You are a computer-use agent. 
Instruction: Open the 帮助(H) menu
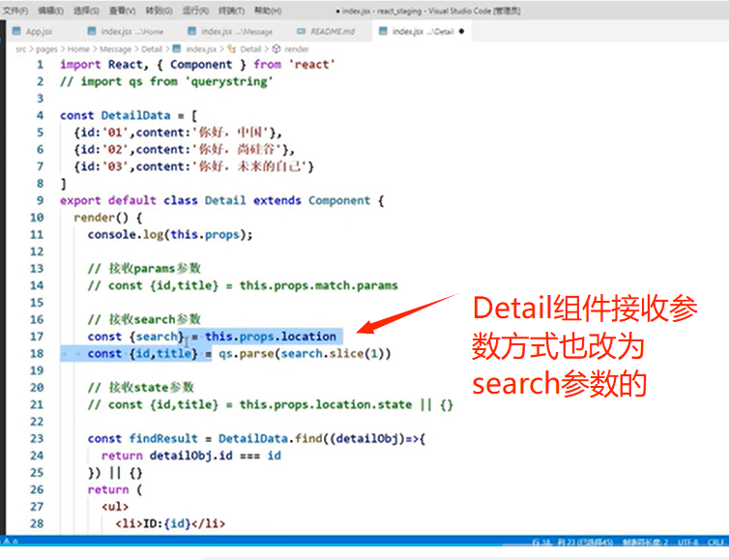pyautogui.click(x=268, y=11)
